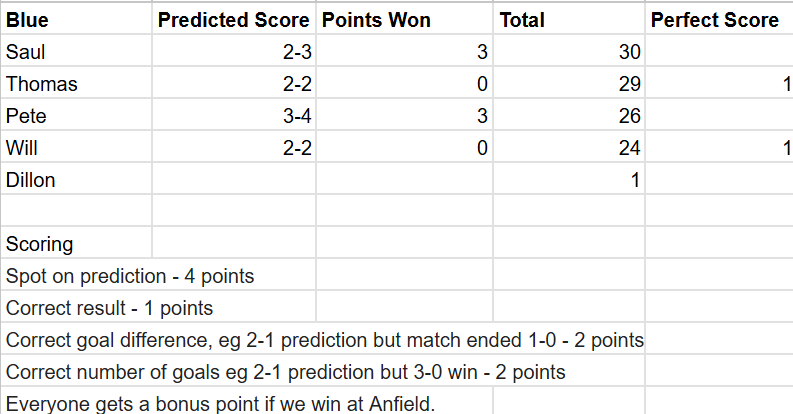
Task: Select Saul's total of 30
Action: coord(568,52)
